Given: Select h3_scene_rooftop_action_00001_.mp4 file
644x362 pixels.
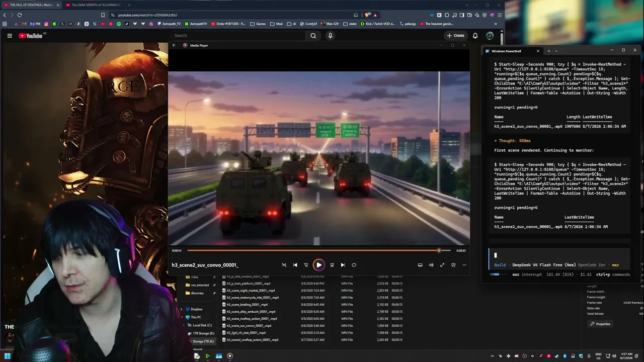Looking at the screenshot, I should click(x=252, y=319).
